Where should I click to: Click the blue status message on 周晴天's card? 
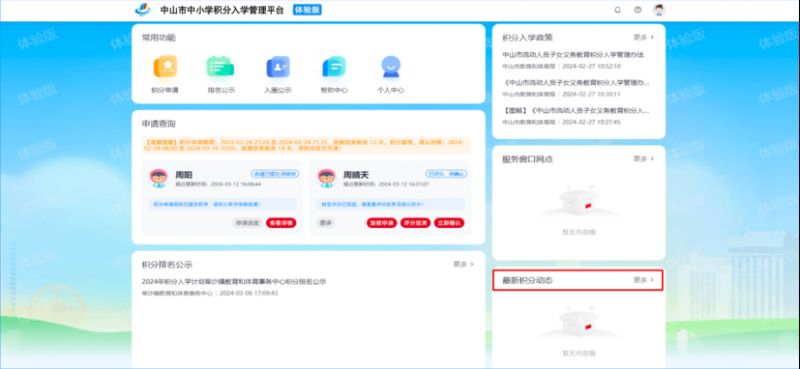point(390,204)
